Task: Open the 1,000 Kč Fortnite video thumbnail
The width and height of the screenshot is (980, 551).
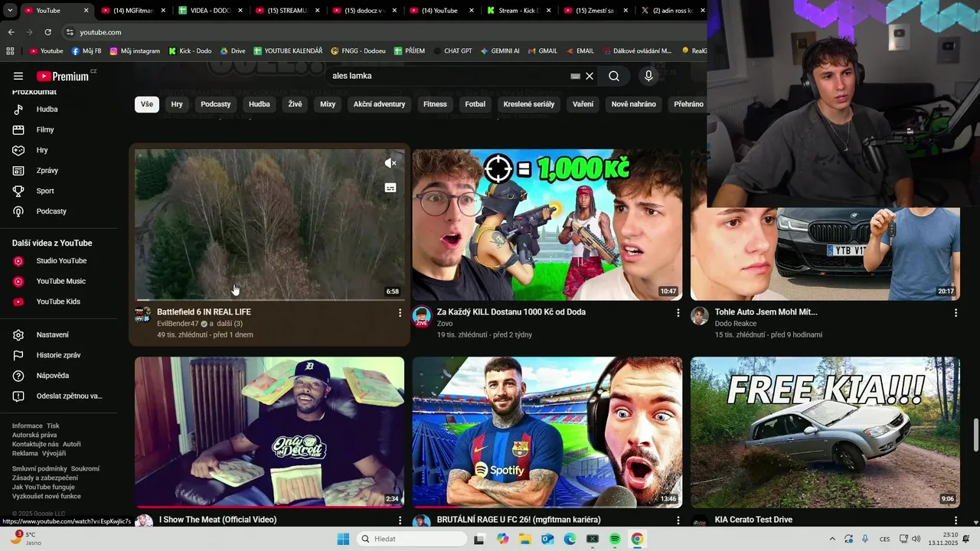Action: pyautogui.click(x=547, y=225)
